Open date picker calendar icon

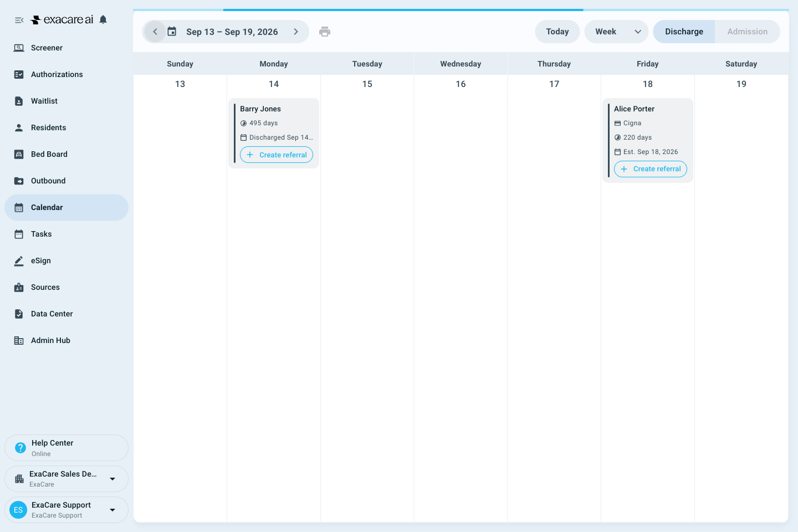click(172, 32)
